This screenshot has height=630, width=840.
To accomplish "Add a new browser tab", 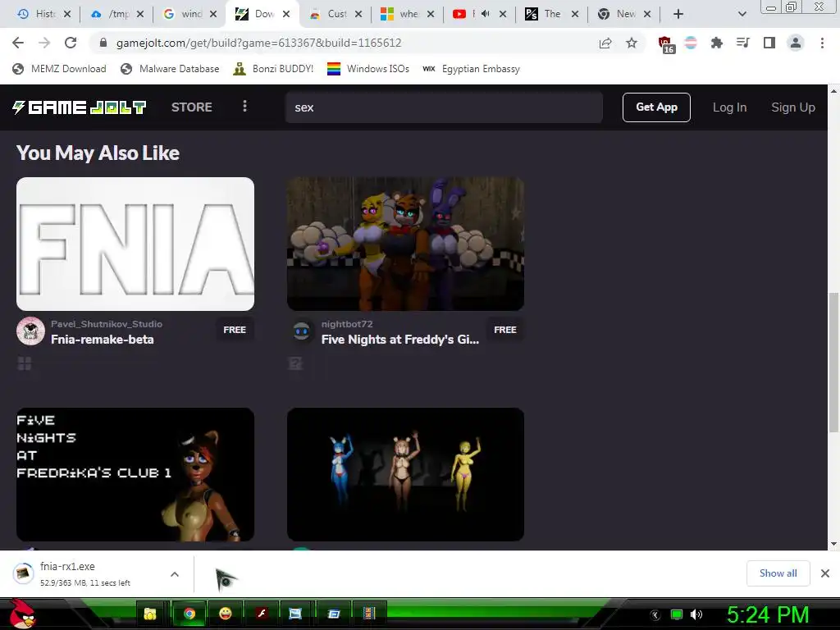I will [678, 14].
